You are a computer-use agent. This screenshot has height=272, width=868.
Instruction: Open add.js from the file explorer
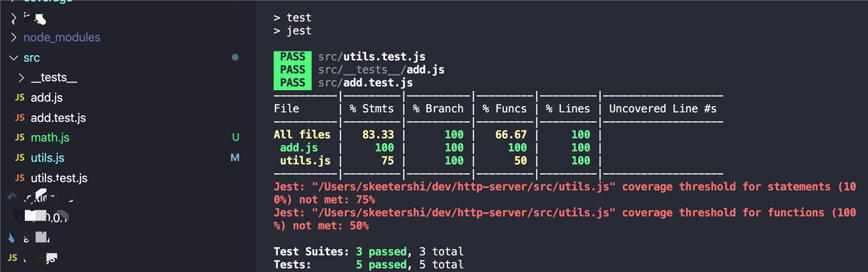(47, 98)
